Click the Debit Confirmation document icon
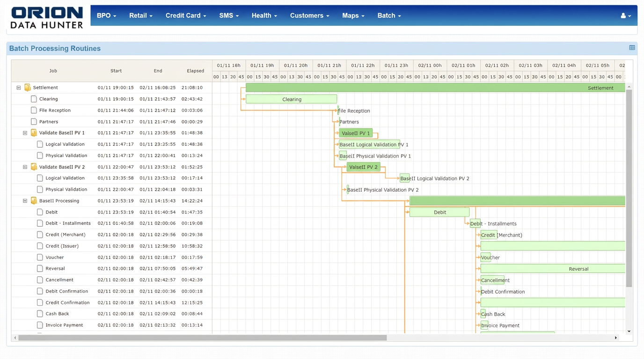 (40, 291)
